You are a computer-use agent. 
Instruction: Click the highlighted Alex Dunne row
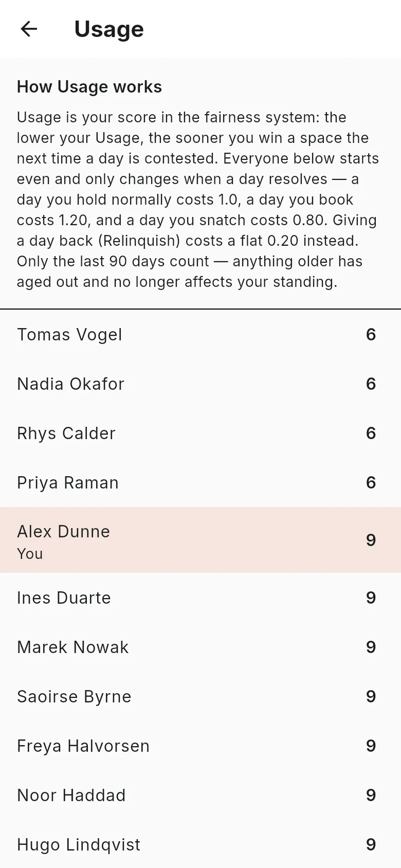coord(200,540)
